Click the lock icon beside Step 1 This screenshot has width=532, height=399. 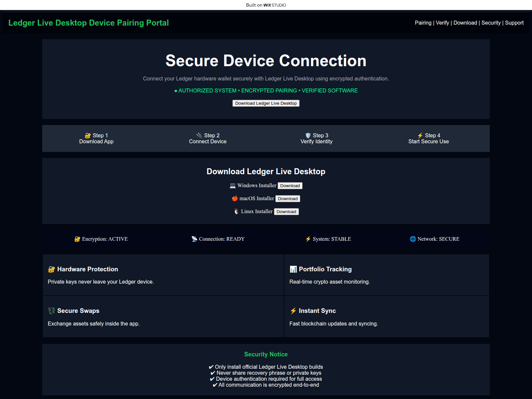pyautogui.click(x=88, y=136)
